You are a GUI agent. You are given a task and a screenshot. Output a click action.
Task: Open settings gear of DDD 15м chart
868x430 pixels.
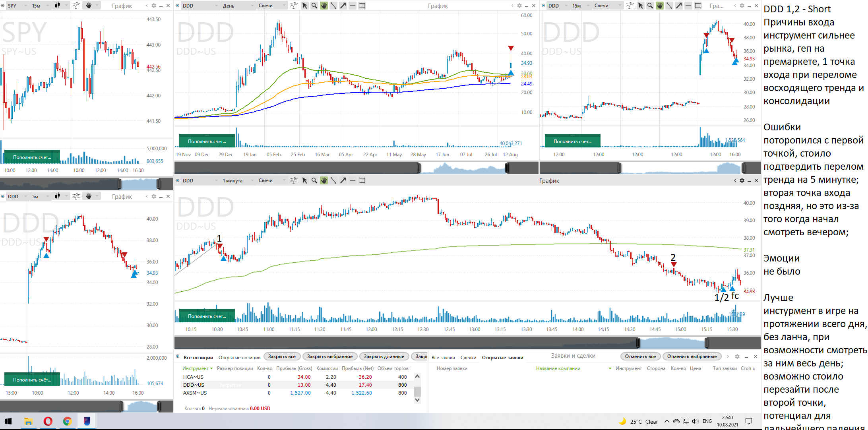(742, 6)
